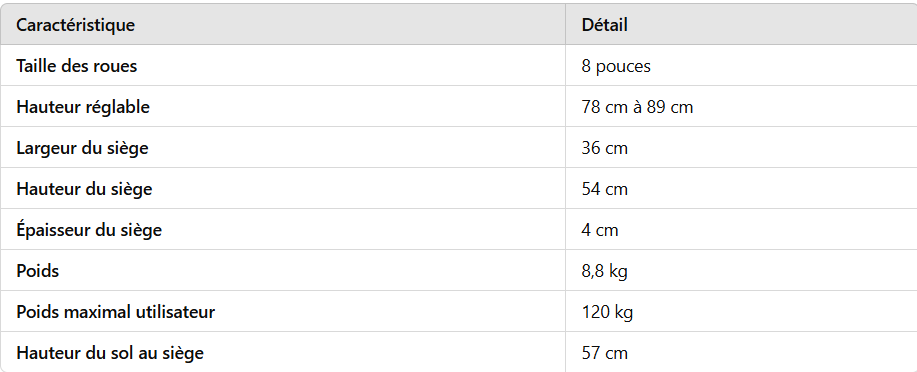The height and width of the screenshot is (372, 917).
Task: Select the Largeur du siège label
Action: [82, 149]
